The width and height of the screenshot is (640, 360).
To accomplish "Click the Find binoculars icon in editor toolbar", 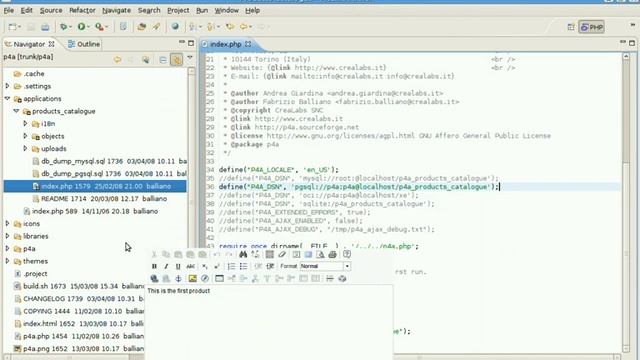I will pyautogui.click(x=243, y=254).
